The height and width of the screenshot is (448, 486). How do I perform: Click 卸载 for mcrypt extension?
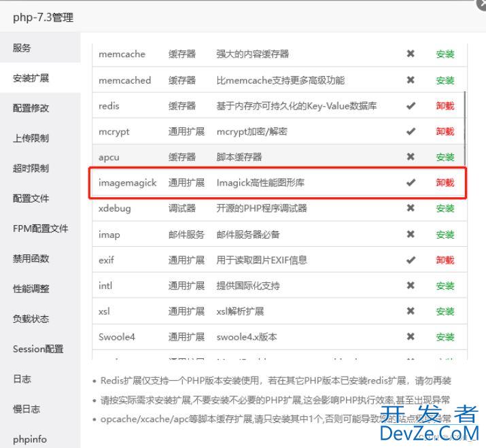click(x=445, y=131)
